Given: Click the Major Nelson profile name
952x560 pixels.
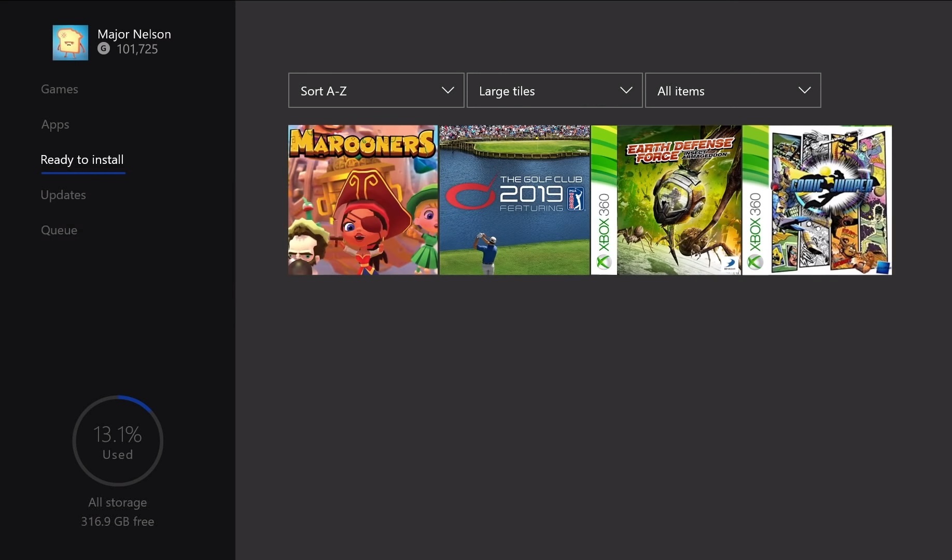Looking at the screenshot, I should click(134, 34).
